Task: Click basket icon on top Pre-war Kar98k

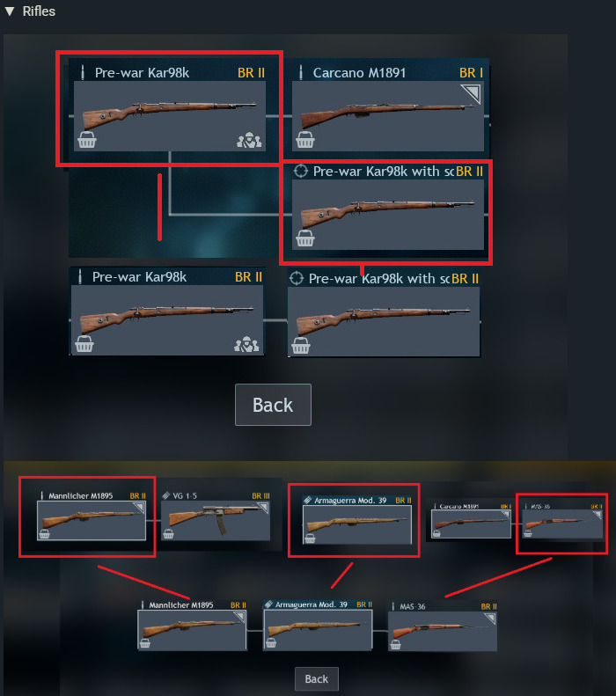Action: [x=87, y=140]
